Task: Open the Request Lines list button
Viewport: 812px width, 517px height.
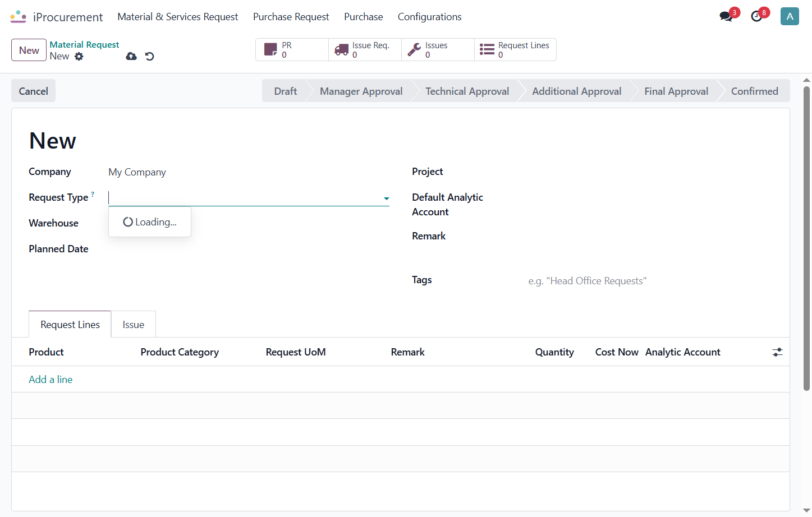Action: (515, 49)
